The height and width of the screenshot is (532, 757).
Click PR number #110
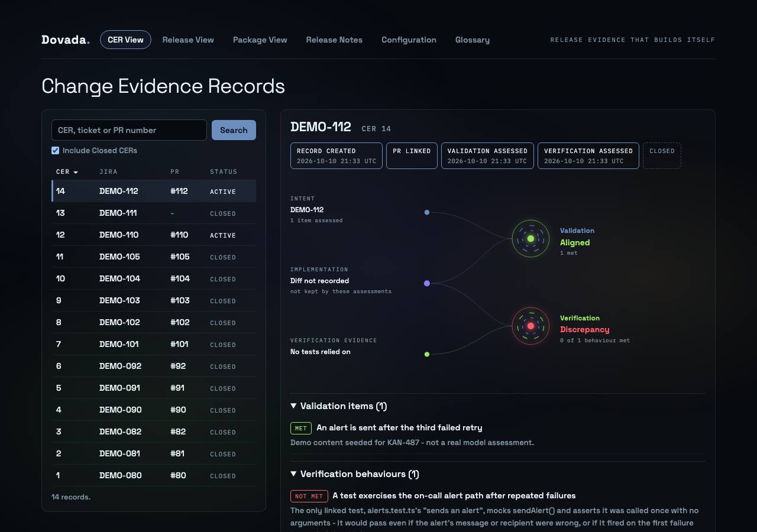point(179,235)
